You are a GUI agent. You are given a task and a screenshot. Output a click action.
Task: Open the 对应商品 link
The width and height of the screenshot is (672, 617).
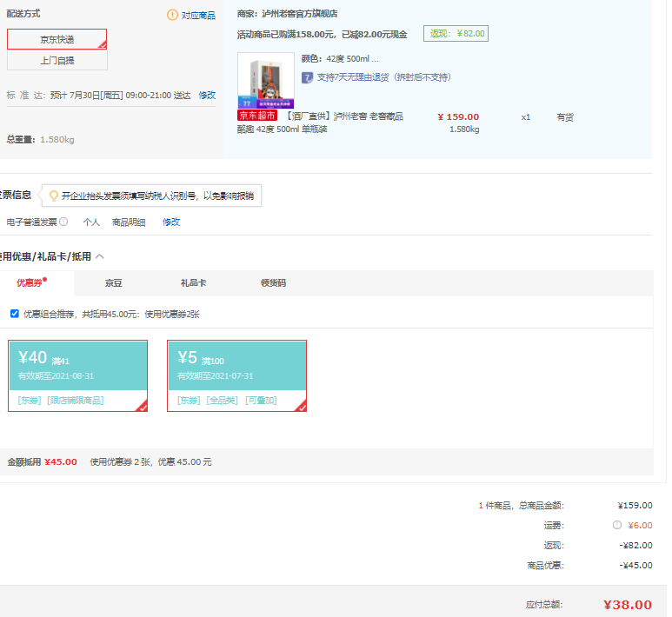pos(198,16)
